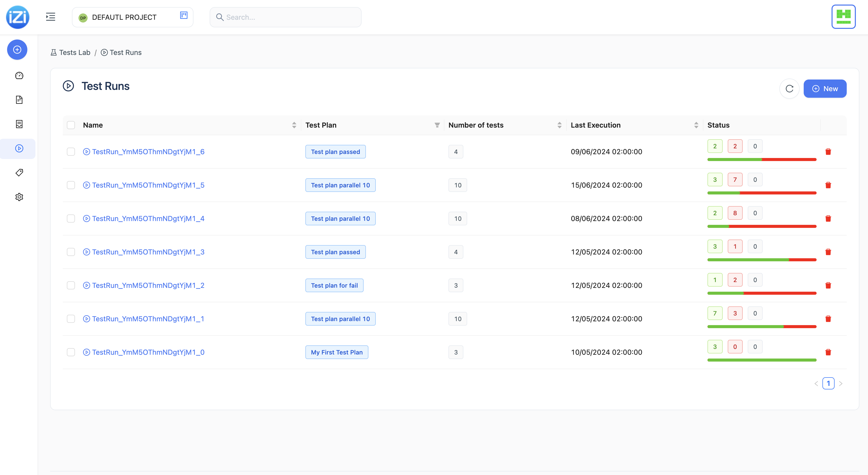This screenshot has width=868, height=475.
Task: Check the select-all checkbox in table header
Action: (71, 125)
